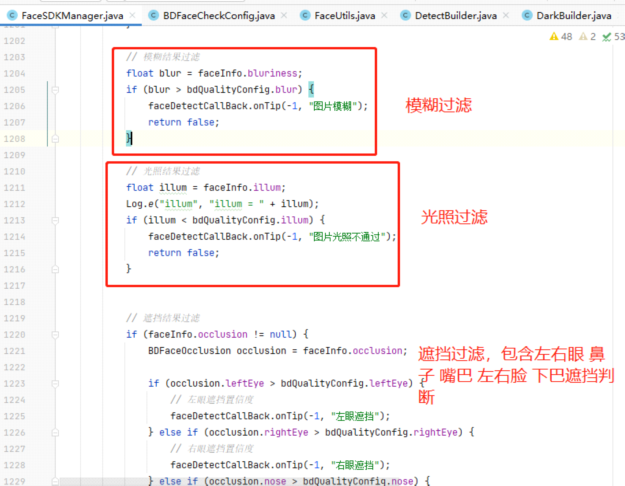The width and height of the screenshot is (625, 486).
Task: Click 'occlusion.leftEye' on line 1223
Action: click(x=217, y=384)
